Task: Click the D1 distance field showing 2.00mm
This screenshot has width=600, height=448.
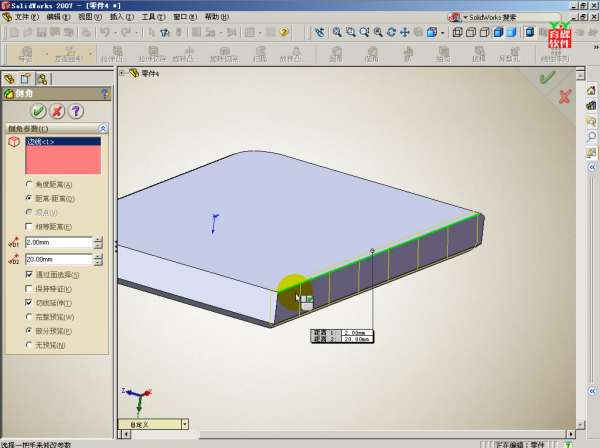Action: (x=59, y=242)
